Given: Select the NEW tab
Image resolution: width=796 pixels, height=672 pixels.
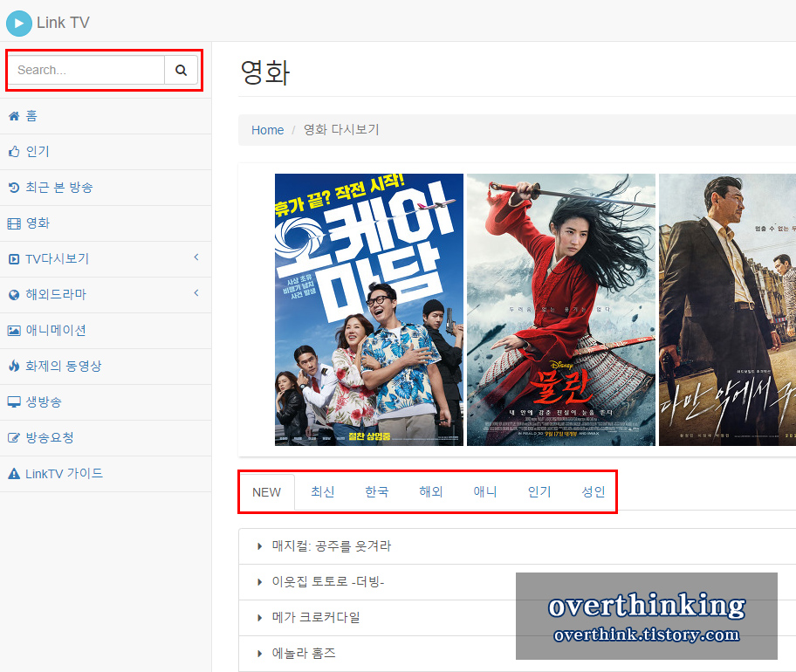Looking at the screenshot, I should point(266,492).
